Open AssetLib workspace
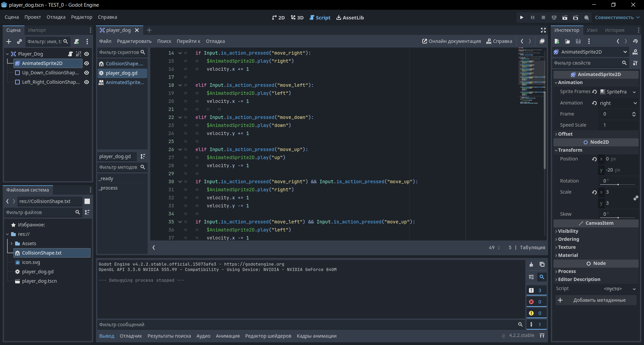The height and width of the screenshot is (345, 644). [350, 17]
